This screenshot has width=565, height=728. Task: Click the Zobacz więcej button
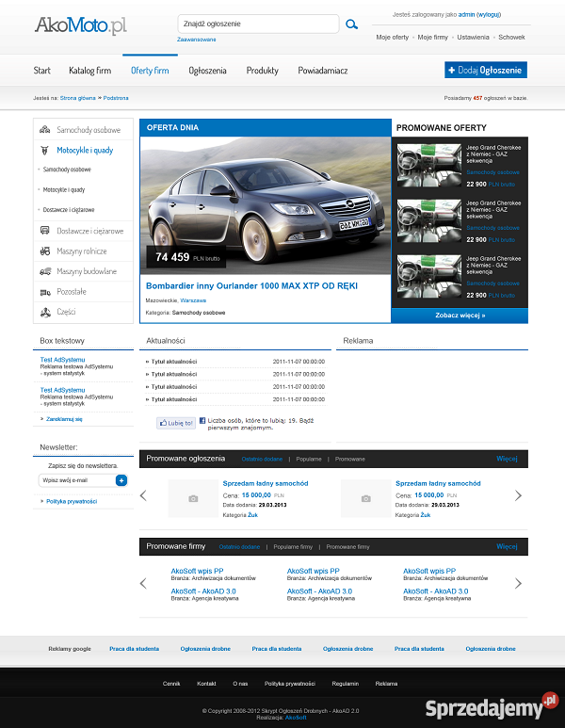pos(460,315)
